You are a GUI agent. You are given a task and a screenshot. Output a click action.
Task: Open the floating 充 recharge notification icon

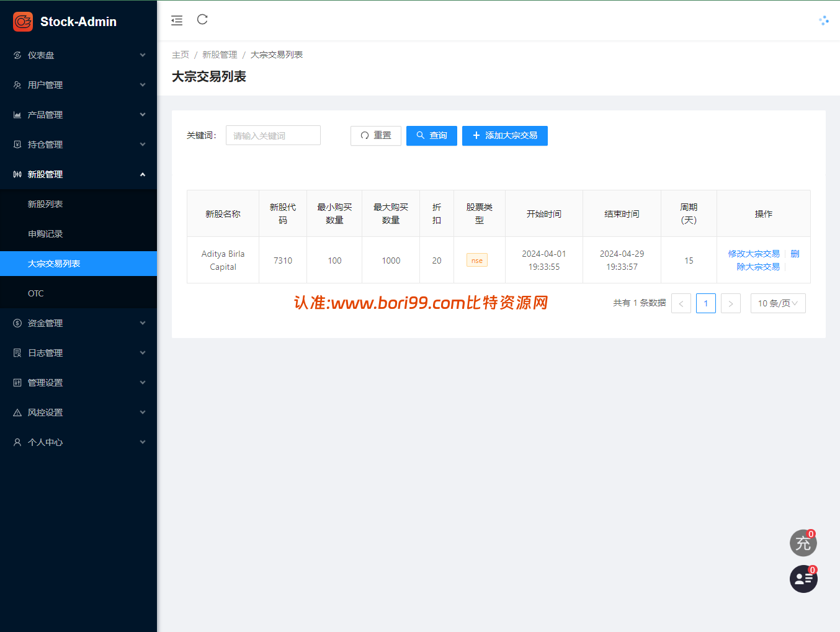click(803, 543)
